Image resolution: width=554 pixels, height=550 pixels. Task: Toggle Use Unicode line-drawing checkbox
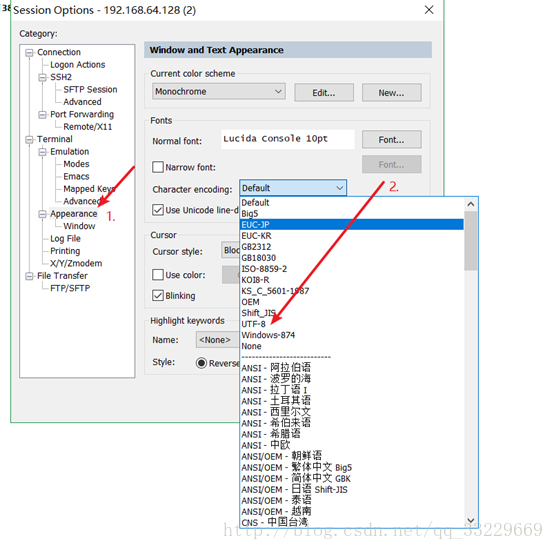158,210
